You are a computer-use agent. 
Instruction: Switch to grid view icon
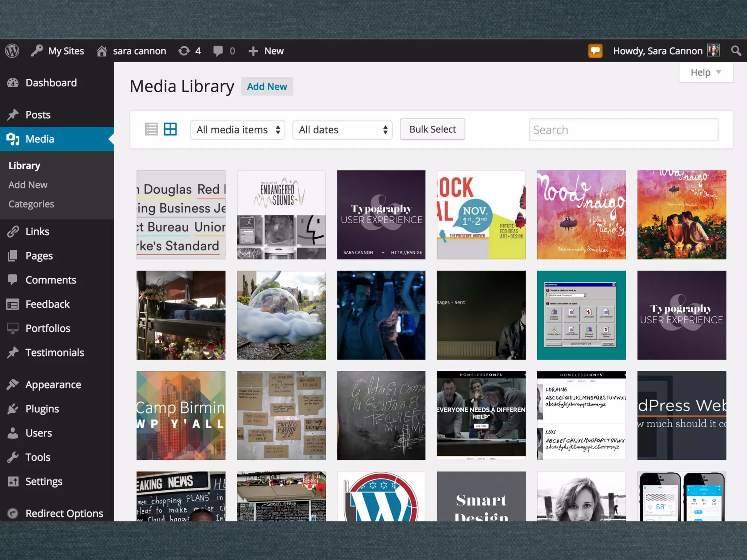[x=170, y=129]
